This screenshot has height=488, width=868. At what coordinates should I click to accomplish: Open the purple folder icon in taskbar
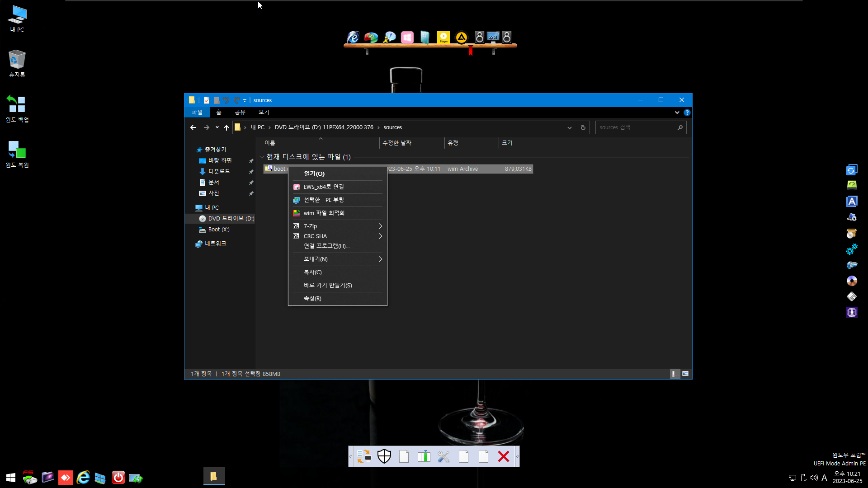coord(47,478)
